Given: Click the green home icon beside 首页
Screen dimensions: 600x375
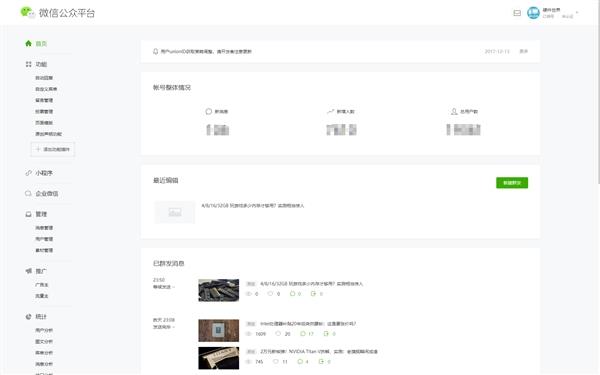Looking at the screenshot, I should pyautogui.click(x=28, y=43).
